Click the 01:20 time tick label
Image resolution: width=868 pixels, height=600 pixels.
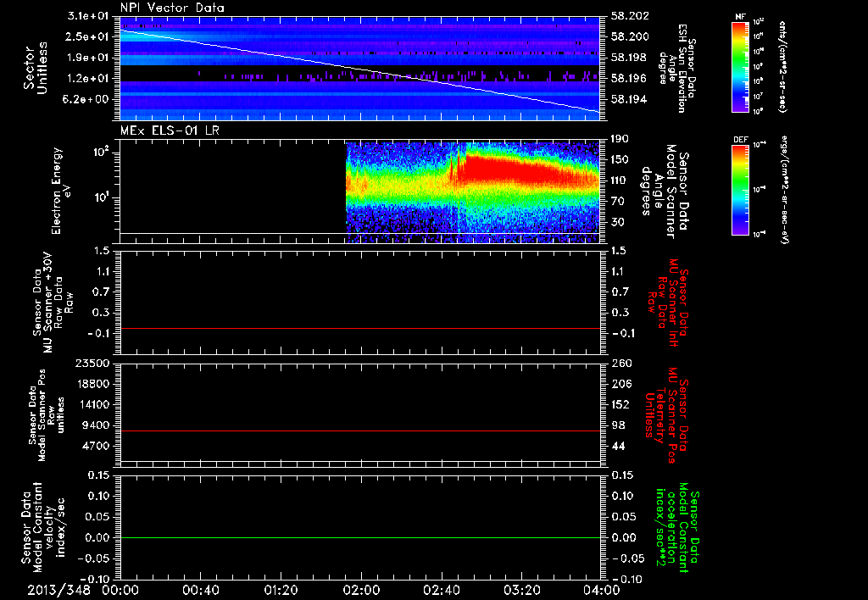(281, 590)
